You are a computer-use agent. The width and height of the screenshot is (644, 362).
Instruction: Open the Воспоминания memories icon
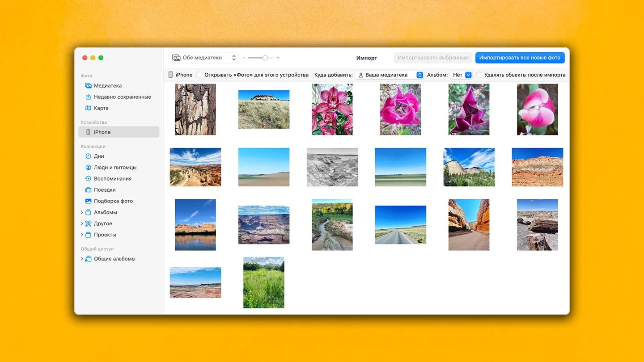coord(88,179)
